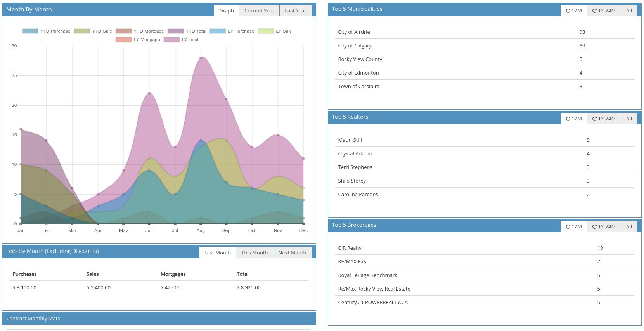The height and width of the screenshot is (331, 644).
Task: Click City of Airdrie row
Action: coord(485,32)
